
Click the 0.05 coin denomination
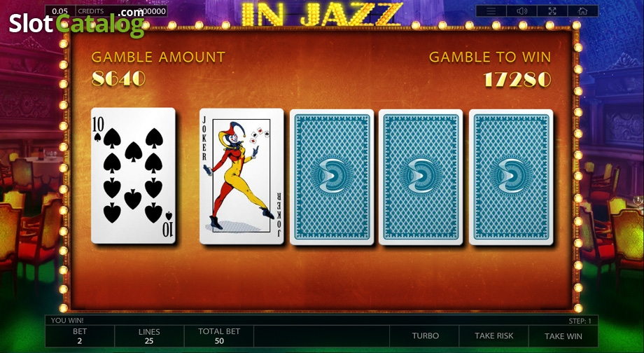click(x=60, y=11)
